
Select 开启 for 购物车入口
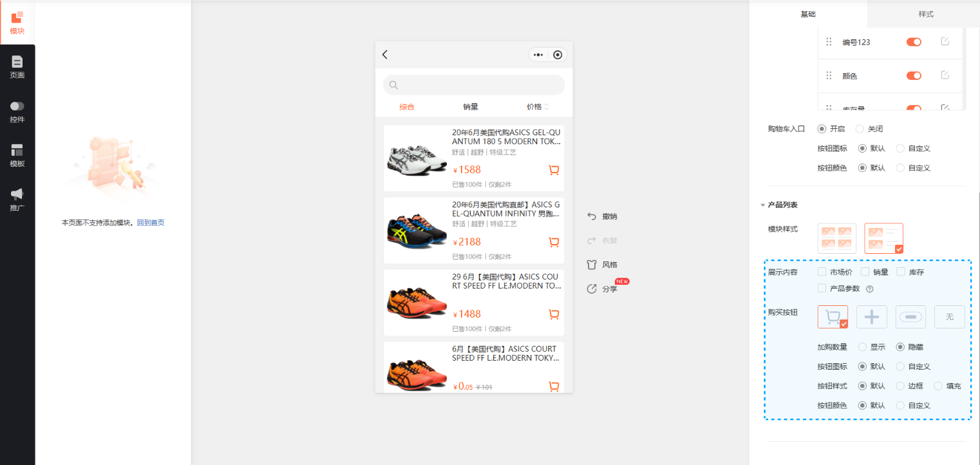click(x=822, y=129)
